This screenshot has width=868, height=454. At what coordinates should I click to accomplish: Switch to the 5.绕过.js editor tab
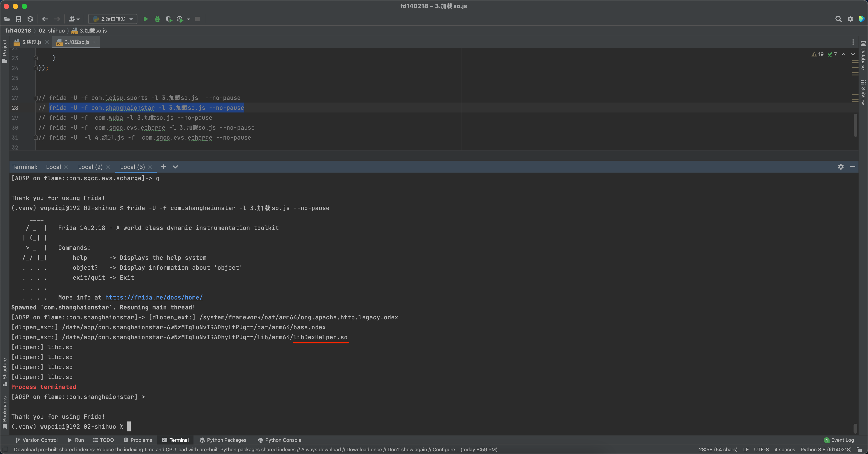[28, 42]
